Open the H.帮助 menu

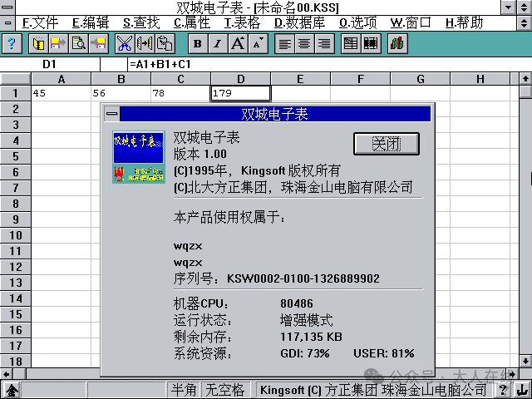pos(464,23)
